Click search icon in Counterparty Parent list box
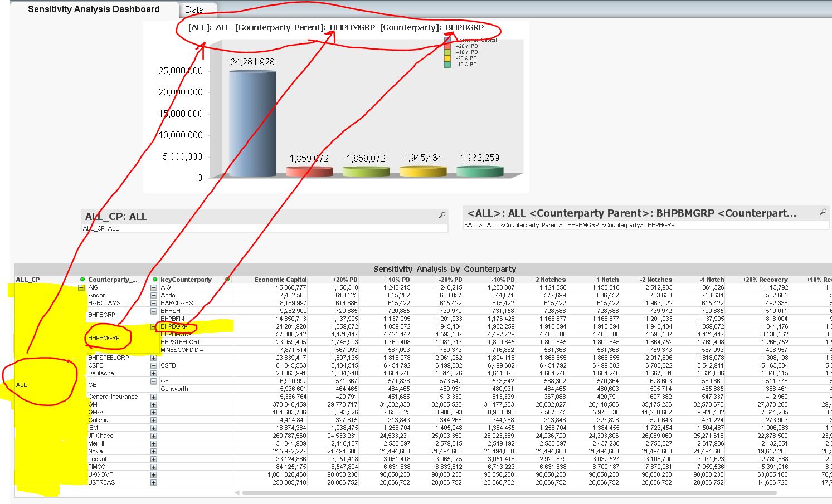 [x=823, y=212]
